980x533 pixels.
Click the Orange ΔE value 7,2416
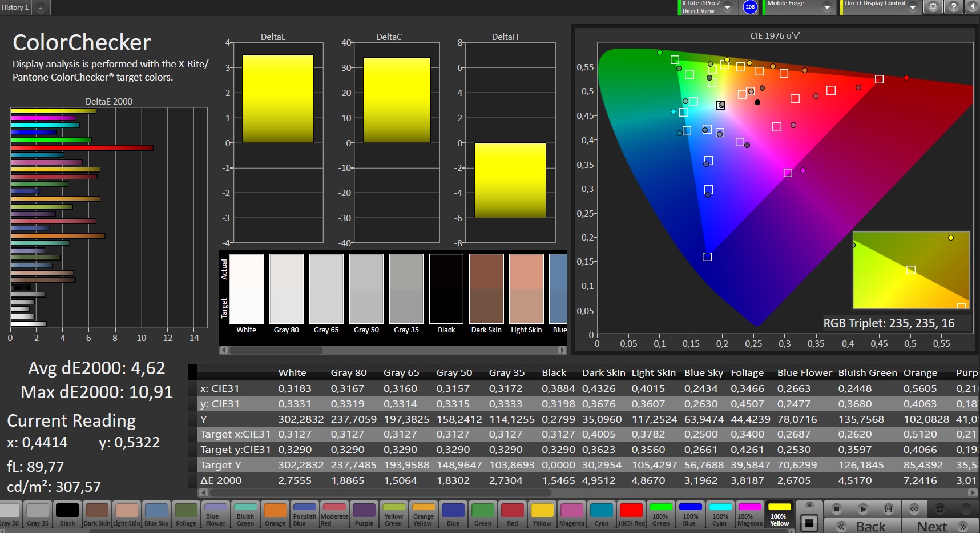(919, 480)
